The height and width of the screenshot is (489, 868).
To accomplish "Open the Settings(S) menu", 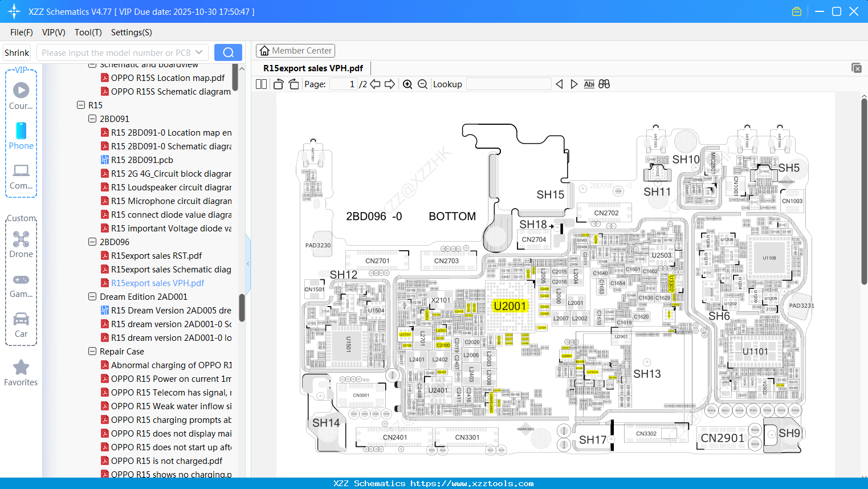I will click(132, 32).
